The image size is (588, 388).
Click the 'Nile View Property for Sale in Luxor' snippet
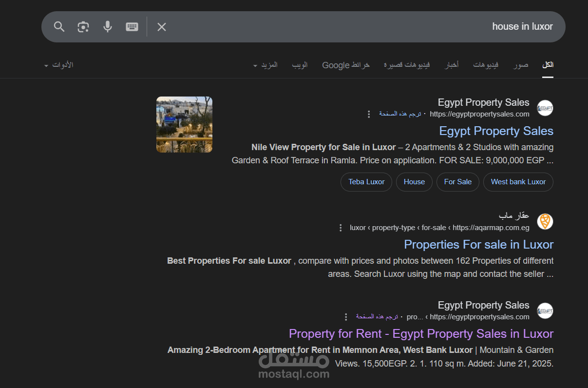323,147
